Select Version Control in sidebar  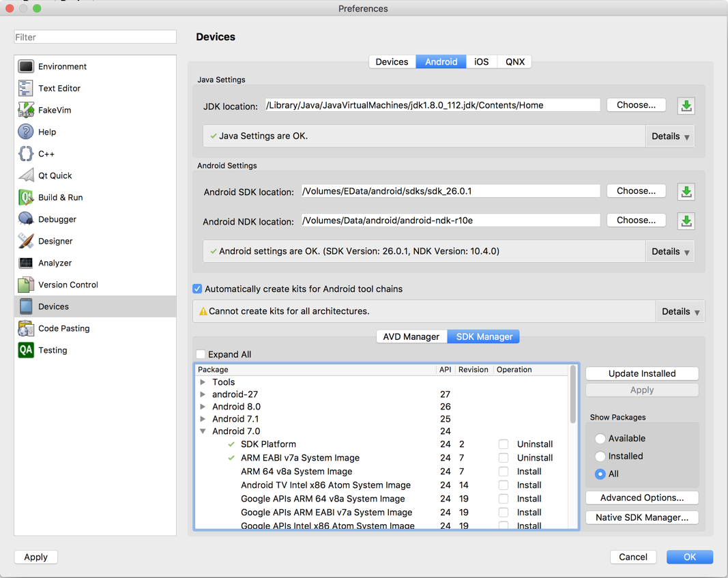click(68, 285)
